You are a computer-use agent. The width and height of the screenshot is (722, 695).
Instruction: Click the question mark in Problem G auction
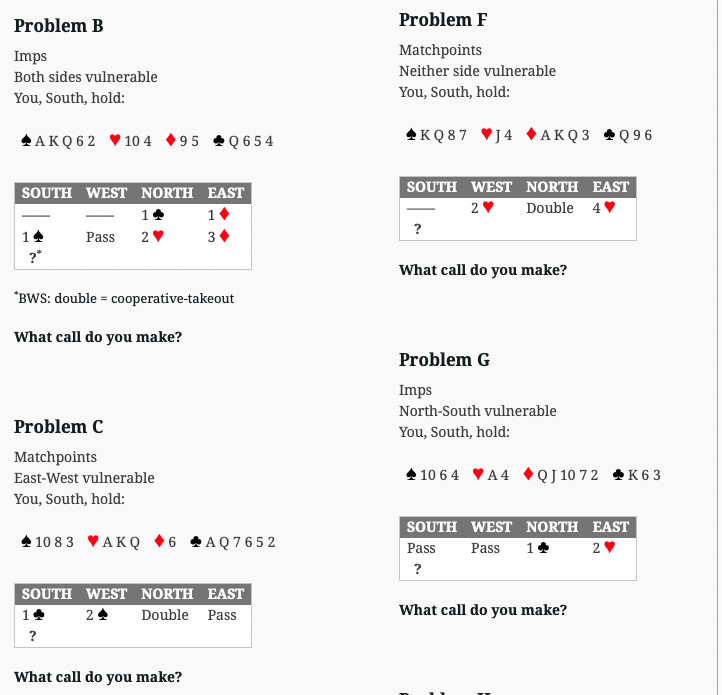pos(417,569)
